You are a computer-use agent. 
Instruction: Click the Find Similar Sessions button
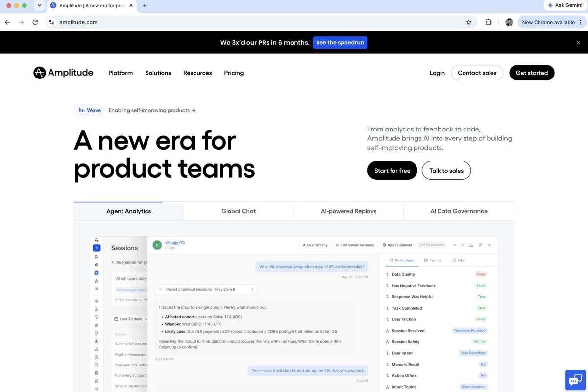tap(355, 245)
